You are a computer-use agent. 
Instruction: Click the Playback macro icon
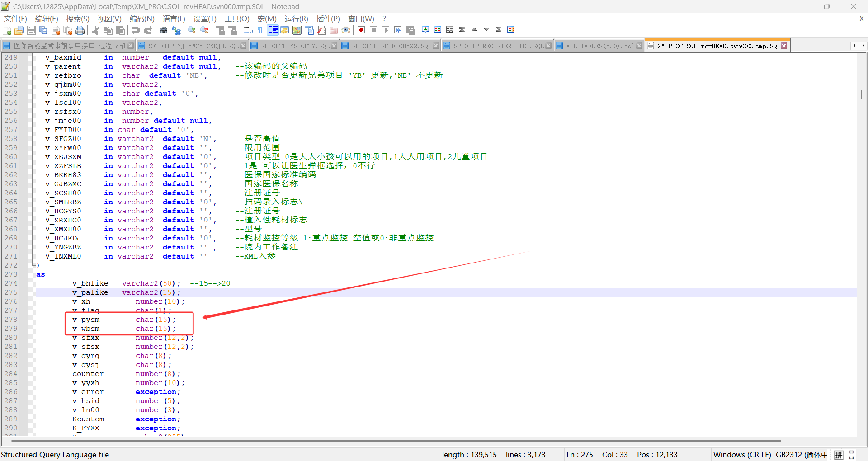pyautogui.click(x=386, y=30)
